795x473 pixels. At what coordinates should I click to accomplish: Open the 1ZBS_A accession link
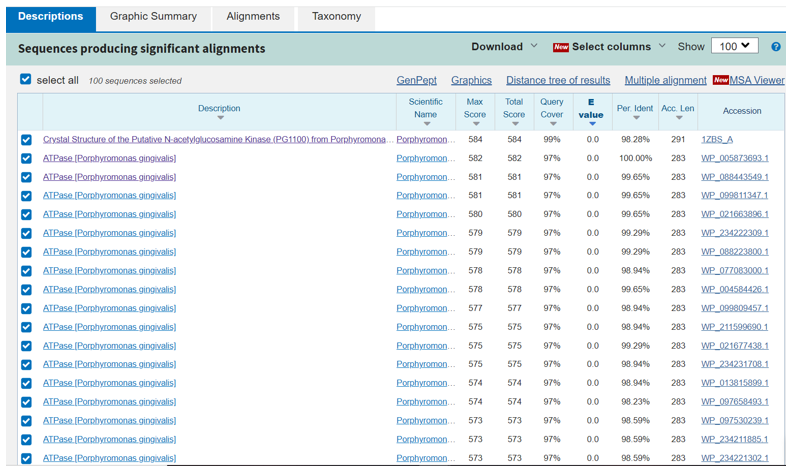pyautogui.click(x=716, y=140)
